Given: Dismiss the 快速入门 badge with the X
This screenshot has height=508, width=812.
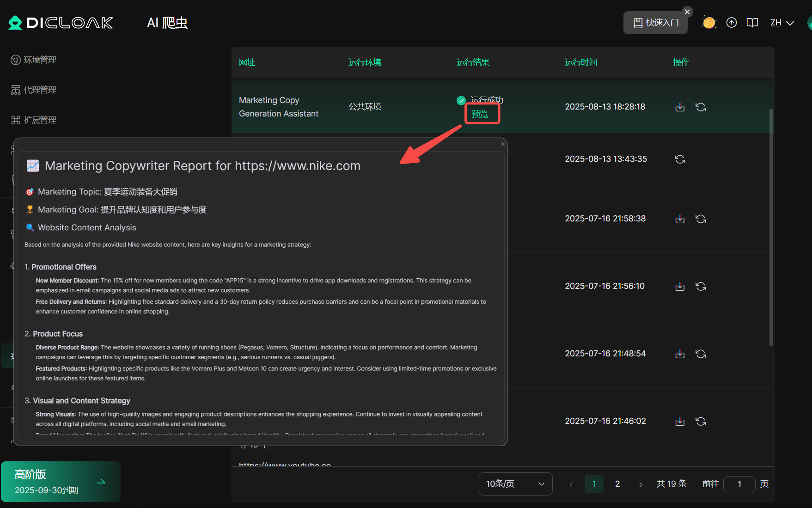Looking at the screenshot, I should pos(687,12).
